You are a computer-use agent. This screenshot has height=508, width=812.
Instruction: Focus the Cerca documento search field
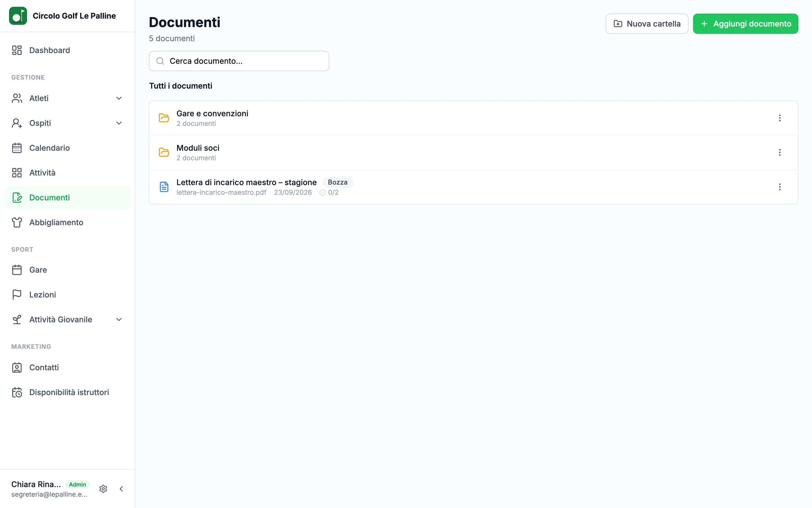tap(239, 61)
